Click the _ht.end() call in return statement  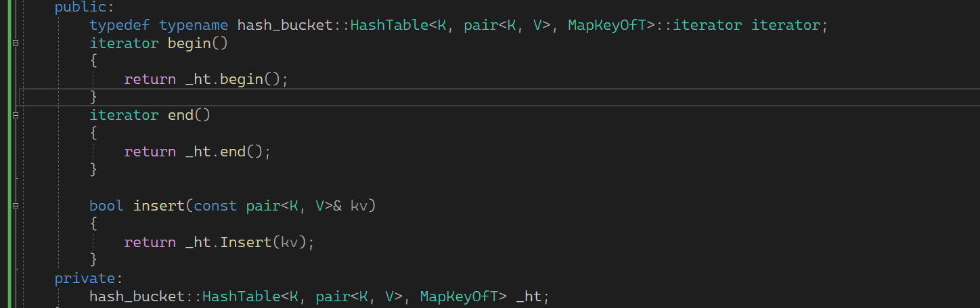231,152
